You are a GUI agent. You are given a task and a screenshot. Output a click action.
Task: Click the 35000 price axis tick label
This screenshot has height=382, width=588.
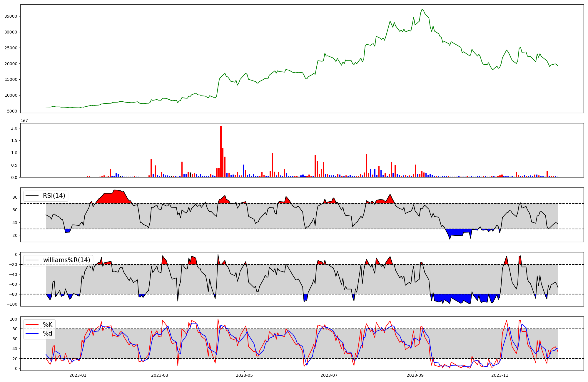pos(11,16)
